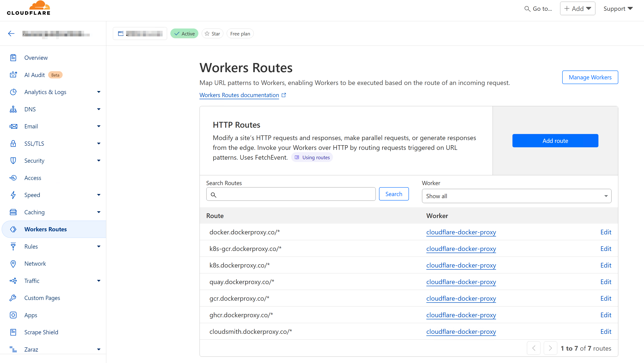Open Scrape Shield section
The width and height of the screenshot is (644, 363).
[41, 332]
